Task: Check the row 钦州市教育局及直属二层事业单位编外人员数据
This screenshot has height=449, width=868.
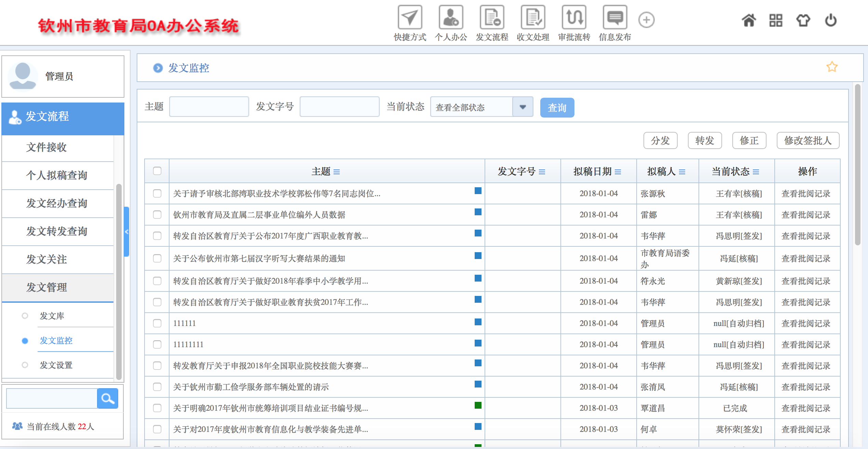Action: coord(157,215)
